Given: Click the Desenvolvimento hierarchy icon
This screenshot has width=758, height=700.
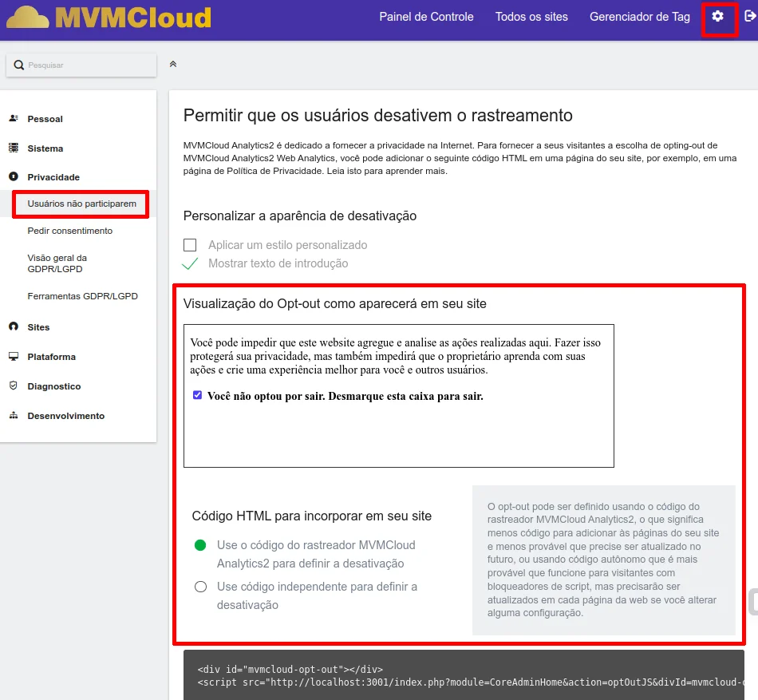Looking at the screenshot, I should tap(14, 416).
